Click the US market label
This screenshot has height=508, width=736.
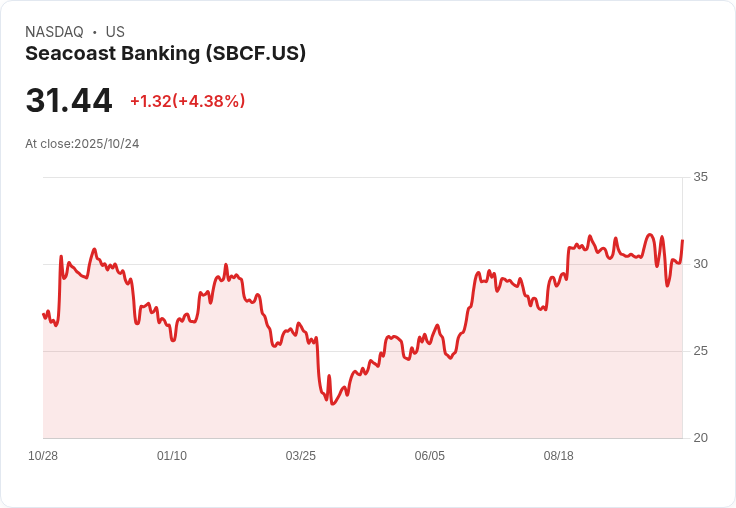pos(115,32)
